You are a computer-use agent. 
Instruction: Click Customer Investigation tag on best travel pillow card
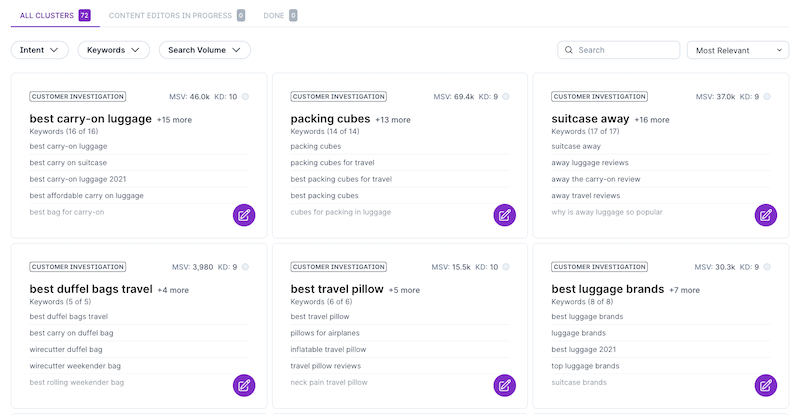point(339,267)
